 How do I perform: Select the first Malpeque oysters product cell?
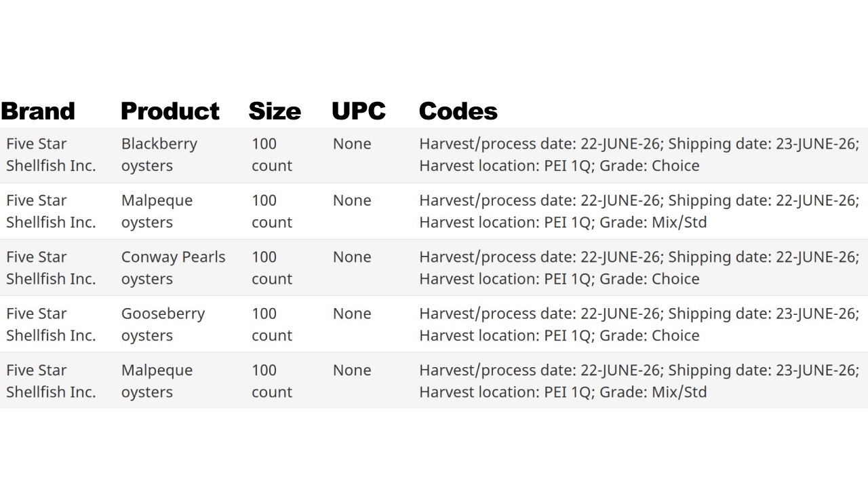(157, 211)
